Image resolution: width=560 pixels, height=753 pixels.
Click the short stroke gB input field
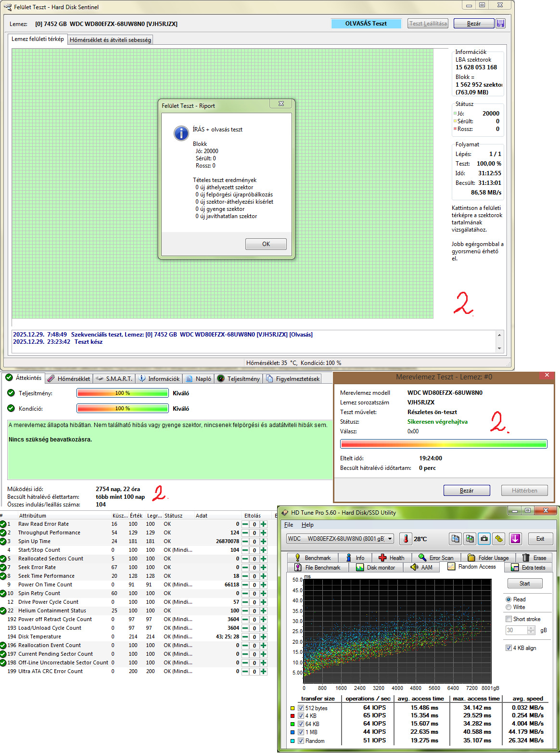pyautogui.click(x=516, y=630)
